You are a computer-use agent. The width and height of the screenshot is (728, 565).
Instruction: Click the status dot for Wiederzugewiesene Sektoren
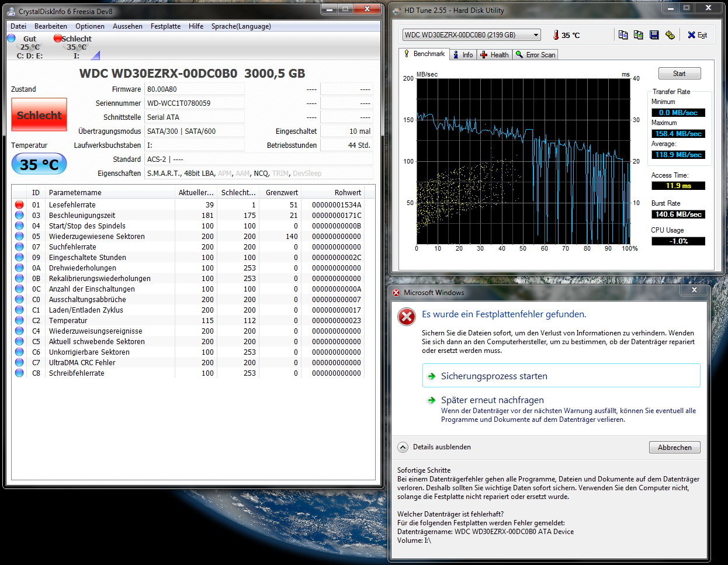tap(19, 237)
